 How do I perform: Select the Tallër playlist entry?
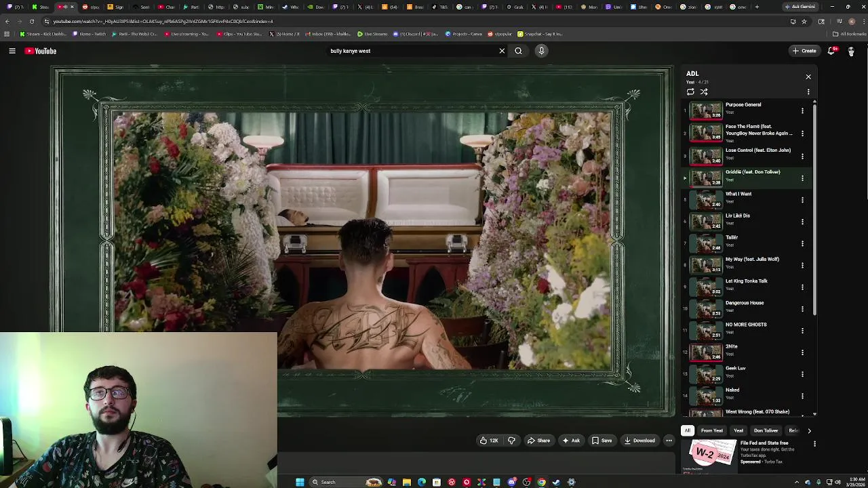(x=746, y=243)
